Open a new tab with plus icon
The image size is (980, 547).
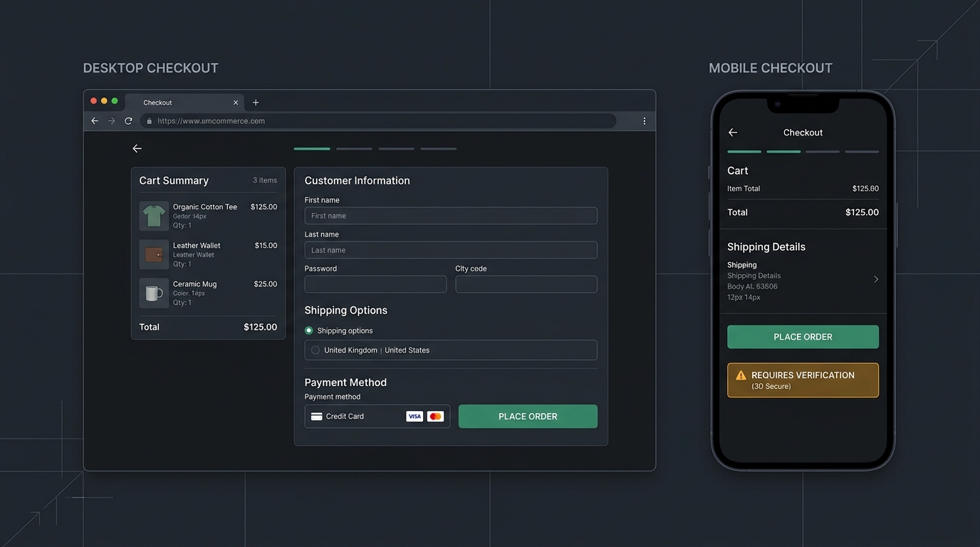pos(256,103)
